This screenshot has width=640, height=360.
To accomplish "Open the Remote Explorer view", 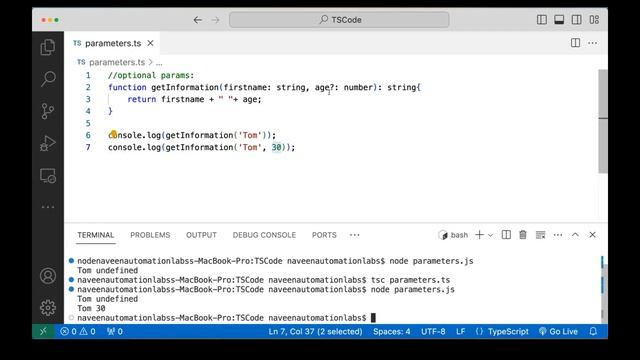I will (48, 176).
